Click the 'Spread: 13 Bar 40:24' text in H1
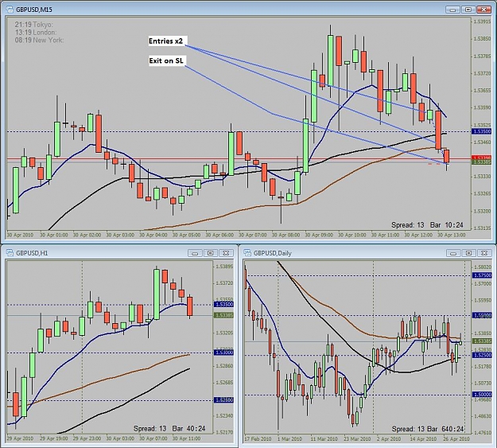The height and width of the screenshot is (448, 497). [169, 428]
